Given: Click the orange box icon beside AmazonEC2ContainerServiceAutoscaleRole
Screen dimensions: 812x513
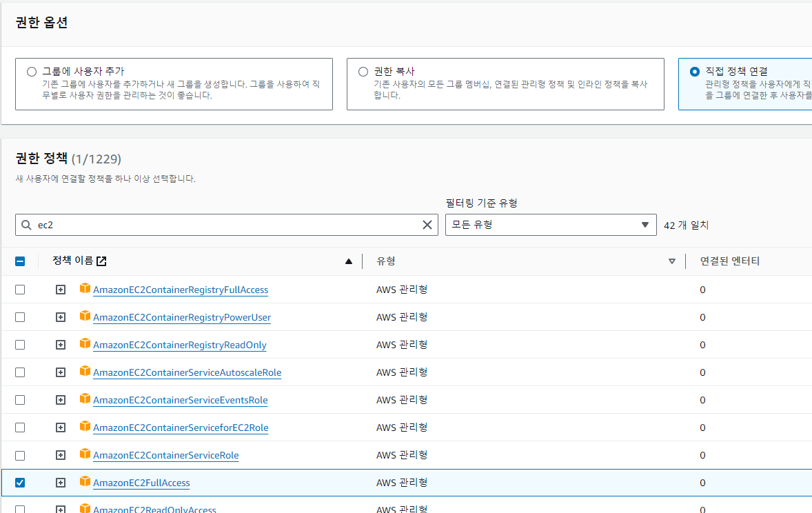Looking at the screenshot, I should click(x=85, y=371).
